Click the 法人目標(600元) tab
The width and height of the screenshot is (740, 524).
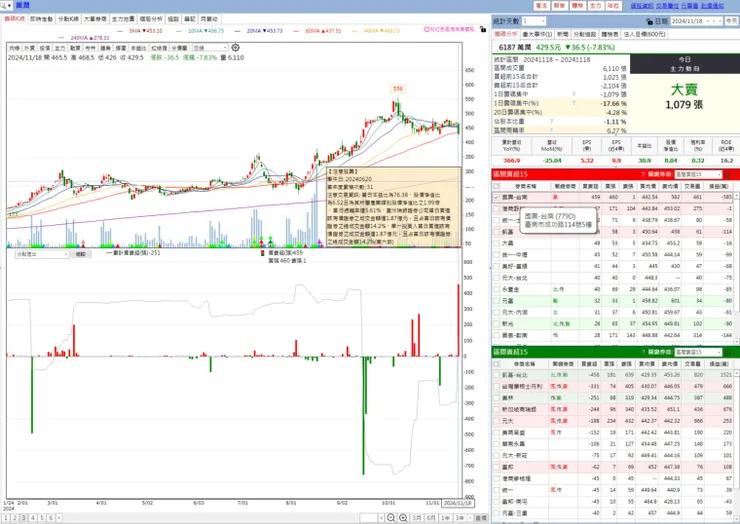(645, 34)
